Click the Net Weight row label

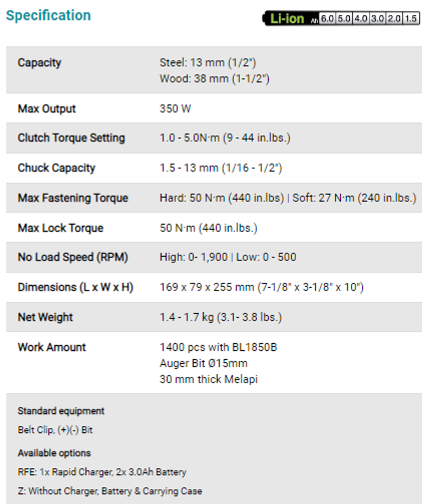click(x=45, y=317)
